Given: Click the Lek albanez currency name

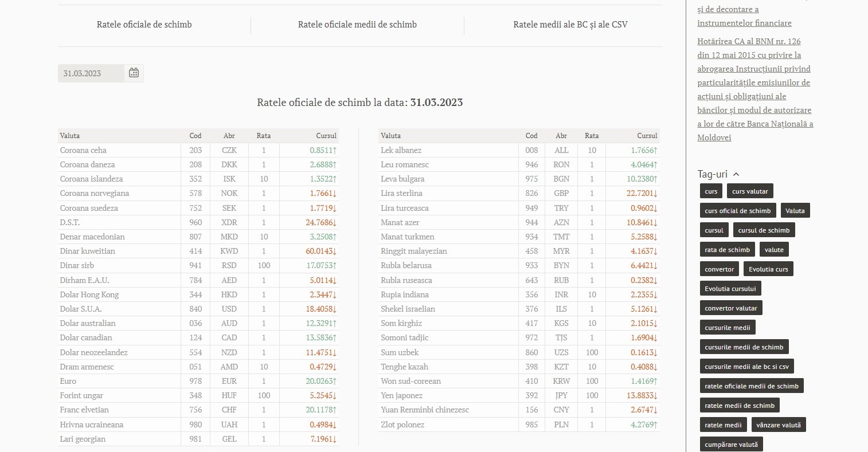Looking at the screenshot, I should 401,150.
